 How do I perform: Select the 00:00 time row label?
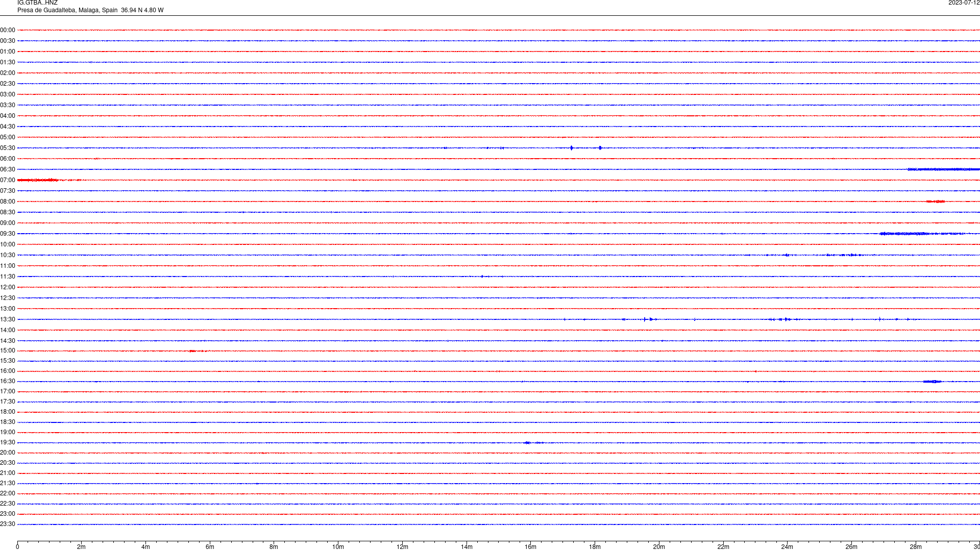8,30
